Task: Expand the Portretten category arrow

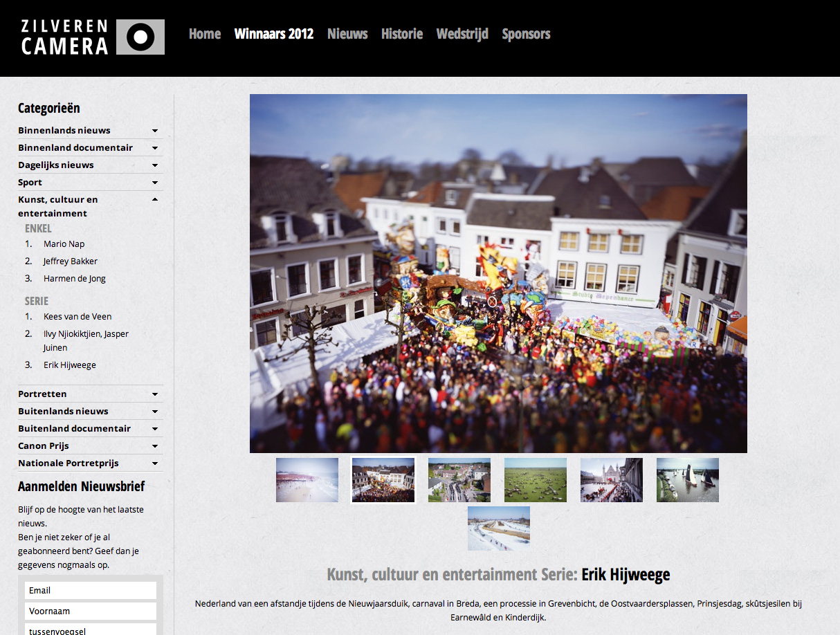Action: click(x=155, y=394)
